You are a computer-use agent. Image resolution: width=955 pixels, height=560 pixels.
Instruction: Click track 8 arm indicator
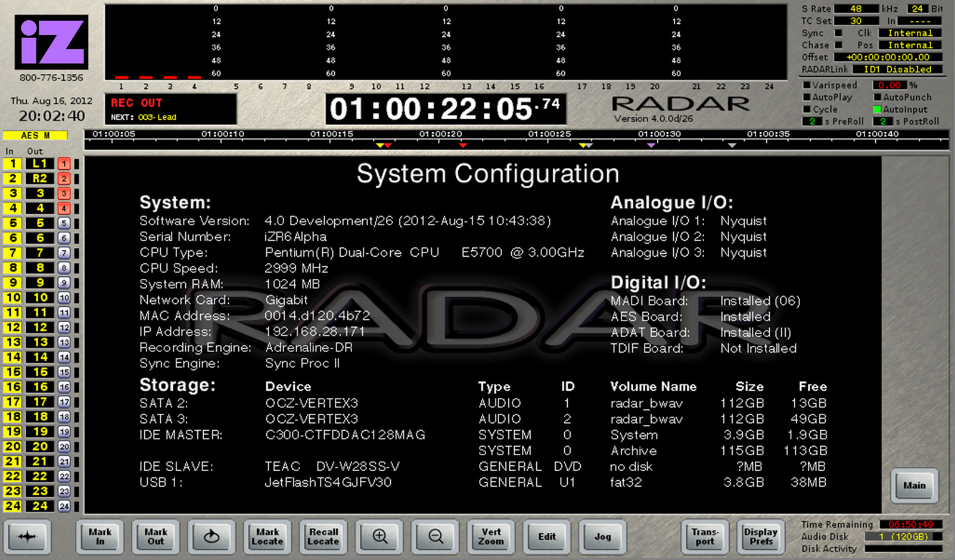[64, 267]
